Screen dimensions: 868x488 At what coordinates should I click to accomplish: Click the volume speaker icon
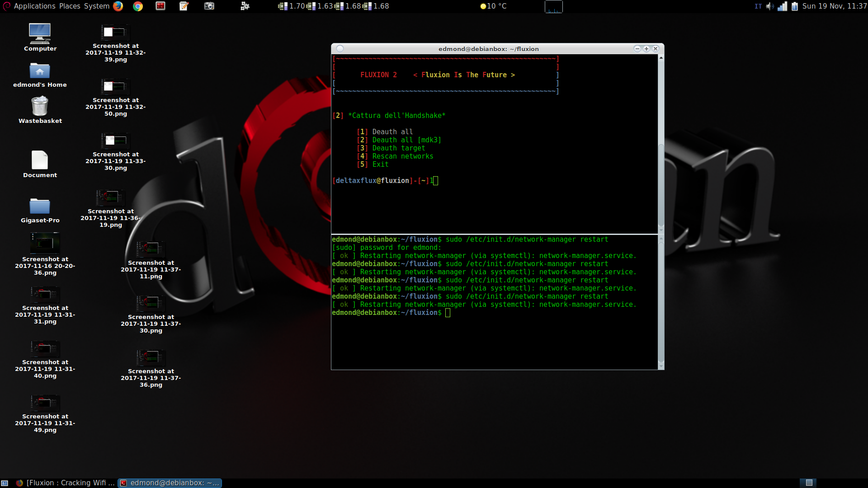tap(769, 6)
